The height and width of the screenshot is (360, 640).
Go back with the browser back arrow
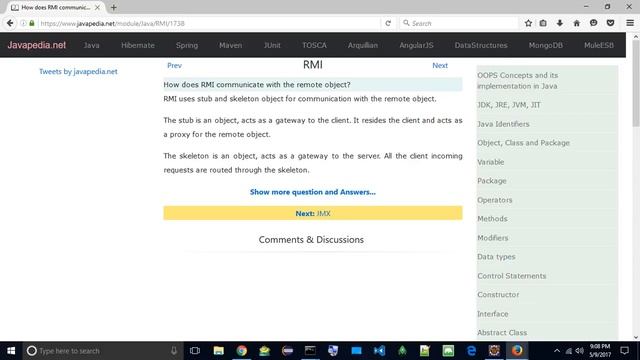coord(10,23)
